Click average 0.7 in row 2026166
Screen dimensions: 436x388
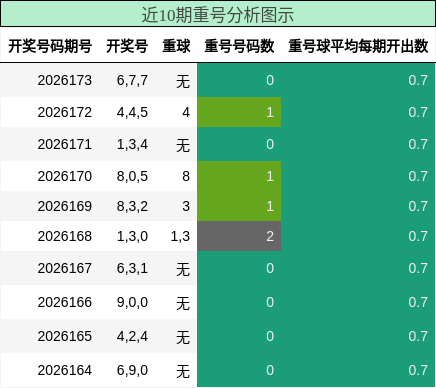pyautogui.click(x=418, y=302)
